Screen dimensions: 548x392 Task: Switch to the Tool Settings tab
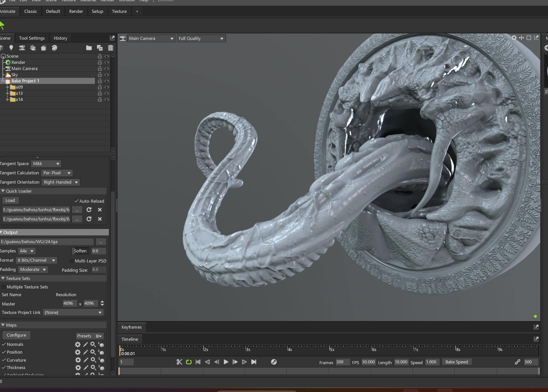[x=32, y=38]
